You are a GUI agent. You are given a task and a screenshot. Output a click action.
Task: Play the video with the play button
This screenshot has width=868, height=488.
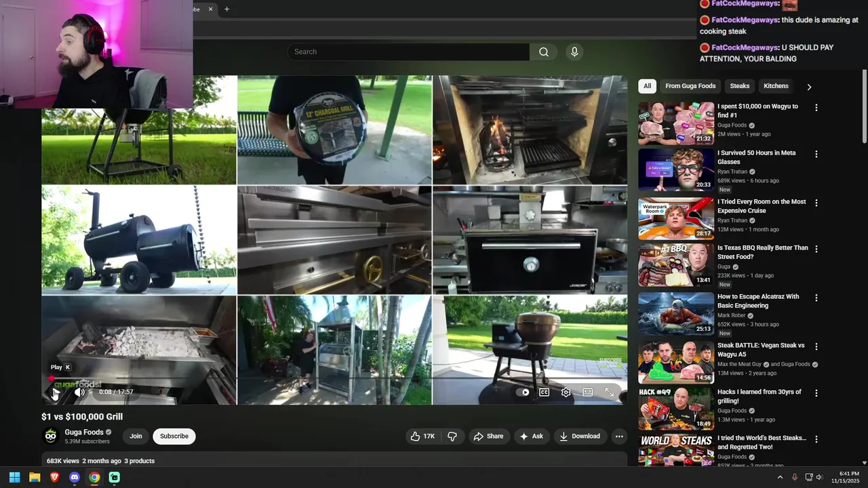(56, 392)
